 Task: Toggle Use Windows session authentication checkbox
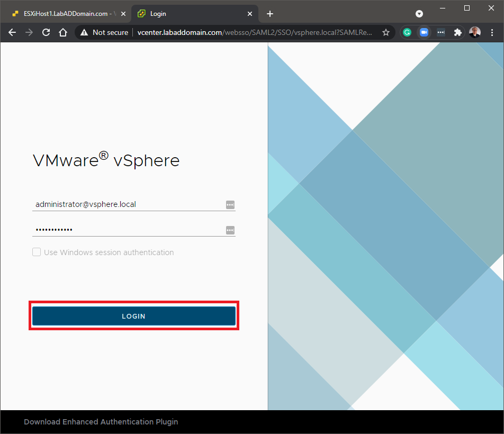37,252
